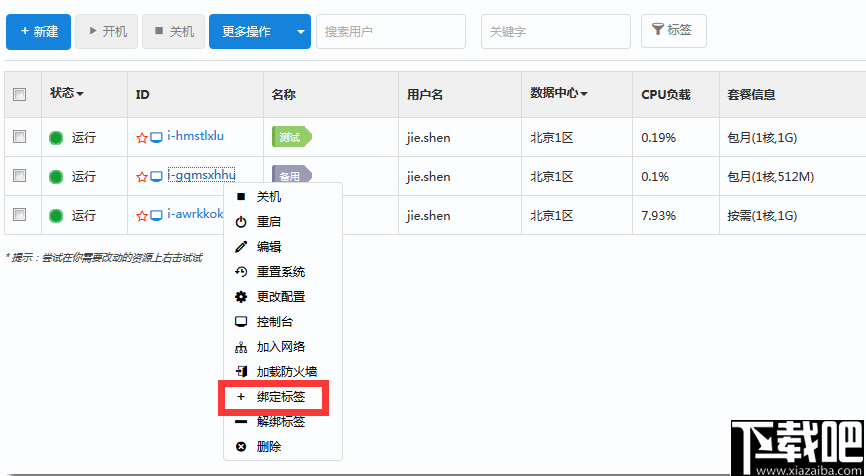Check the row for i-hmstlxlu
866x476 pixels.
[19, 136]
